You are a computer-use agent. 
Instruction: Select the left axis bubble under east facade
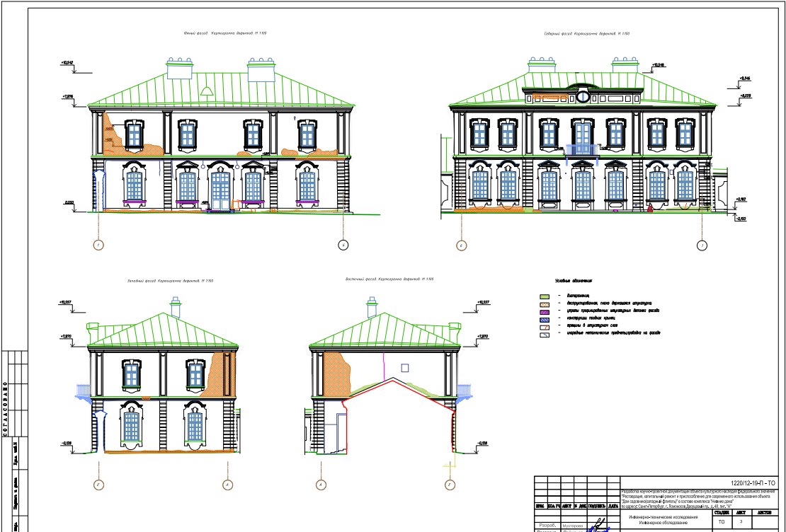(321, 485)
